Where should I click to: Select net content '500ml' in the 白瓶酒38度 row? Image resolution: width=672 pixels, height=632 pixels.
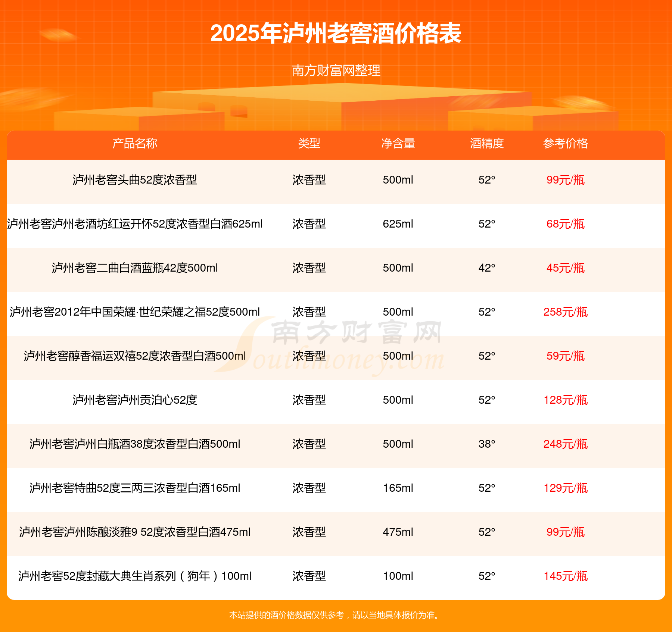click(x=398, y=444)
